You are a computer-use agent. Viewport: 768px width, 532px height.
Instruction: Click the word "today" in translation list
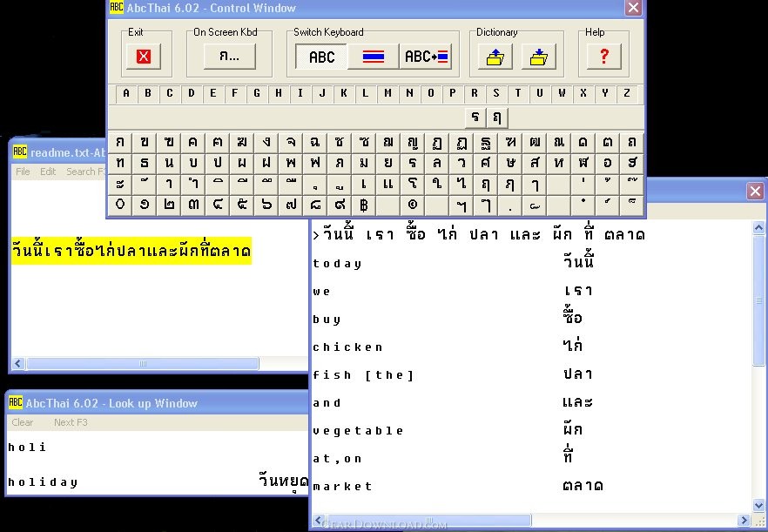(338, 264)
